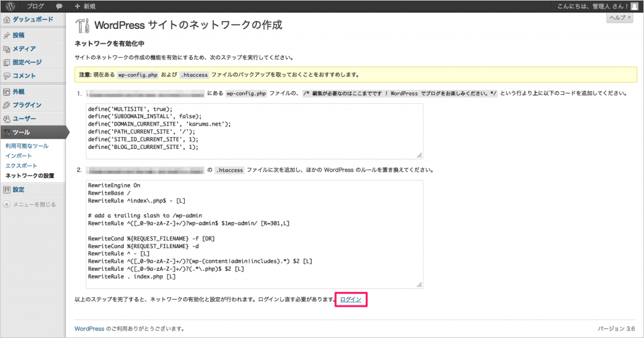
Task: Click the コメント bubble icon in sidebar
Action: click(x=6, y=76)
